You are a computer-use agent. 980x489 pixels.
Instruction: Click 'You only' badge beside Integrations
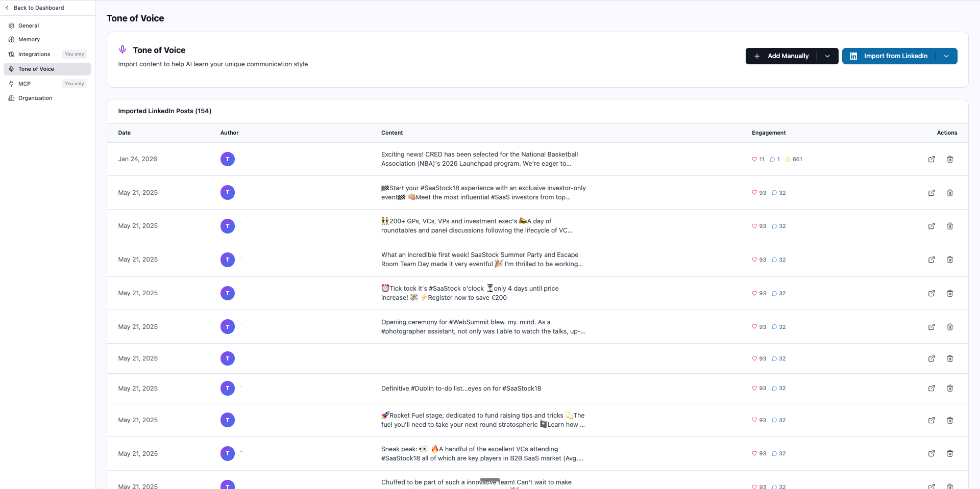pos(75,54)
